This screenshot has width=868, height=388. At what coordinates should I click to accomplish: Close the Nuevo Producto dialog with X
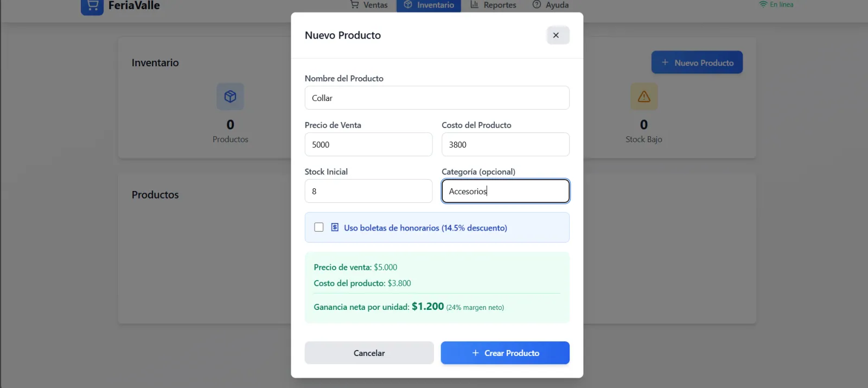[x=556, y=35]
